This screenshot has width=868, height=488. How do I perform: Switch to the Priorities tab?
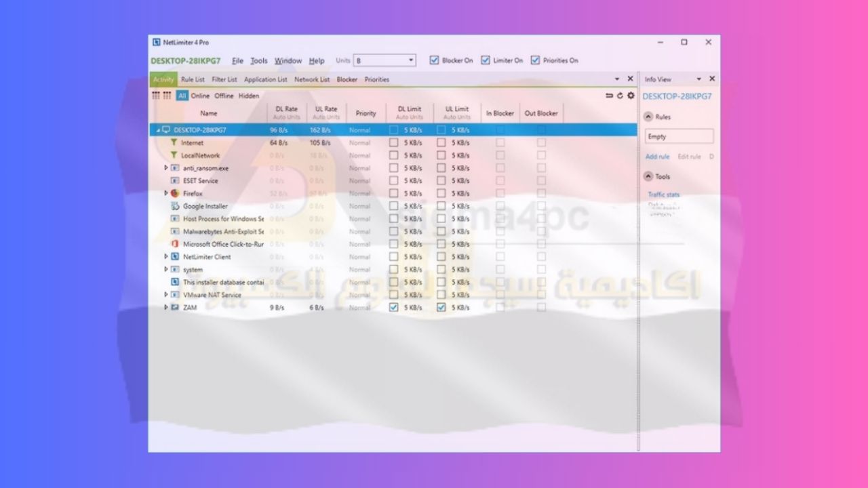377,79
